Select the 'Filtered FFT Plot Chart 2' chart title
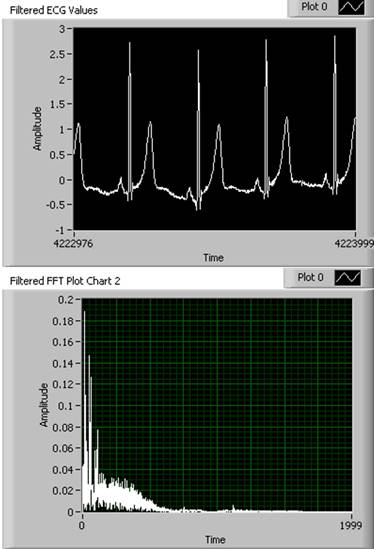374x549 pixels. [65, 281]
